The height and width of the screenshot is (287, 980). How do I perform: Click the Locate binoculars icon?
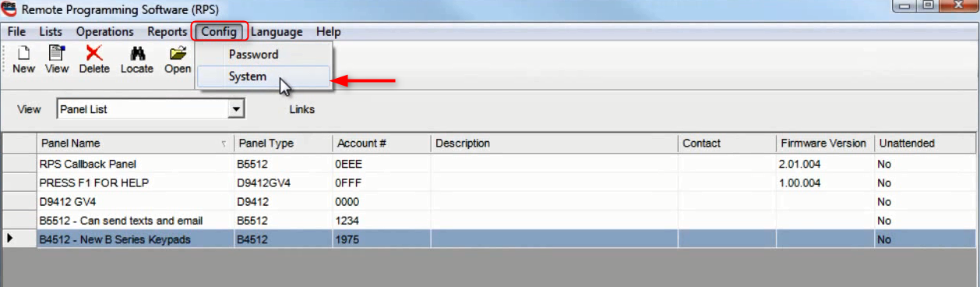137,59
